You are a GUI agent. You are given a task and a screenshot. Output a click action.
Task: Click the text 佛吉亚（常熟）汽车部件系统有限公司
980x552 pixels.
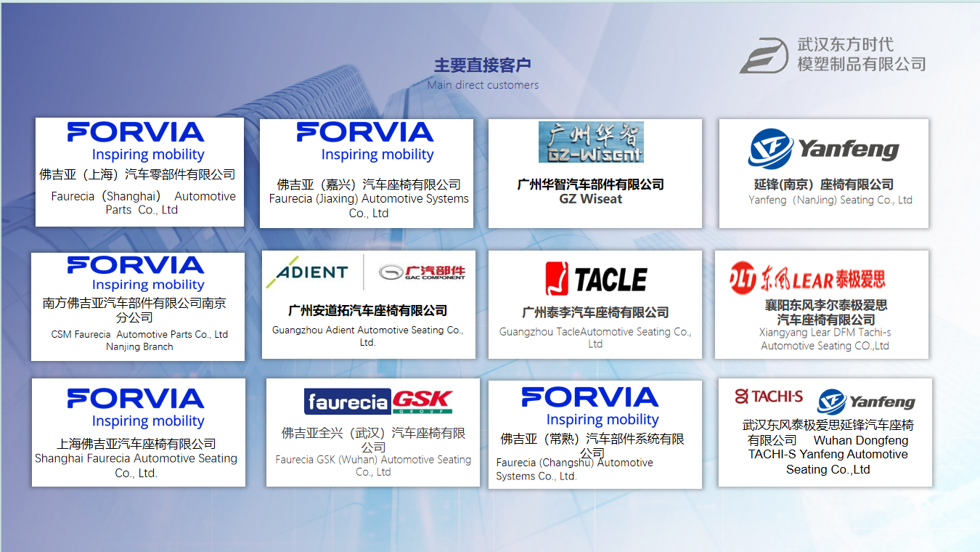click(592, 445)
